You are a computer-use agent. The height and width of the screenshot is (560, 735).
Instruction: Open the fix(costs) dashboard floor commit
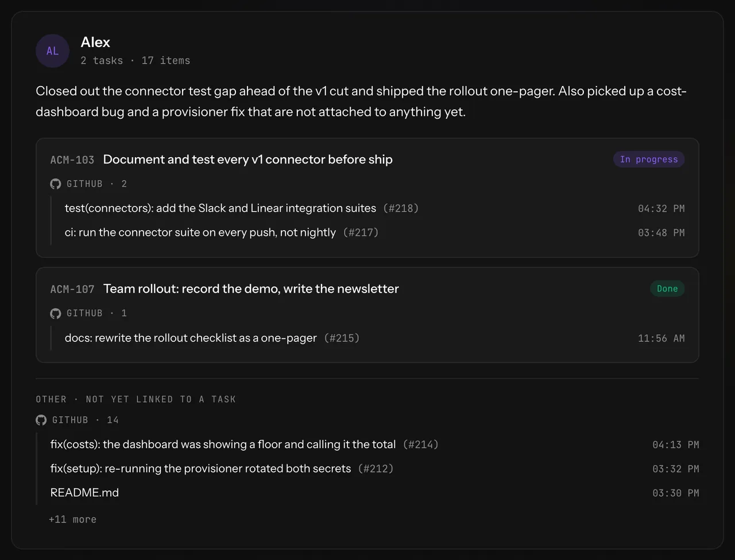point(223,445)
